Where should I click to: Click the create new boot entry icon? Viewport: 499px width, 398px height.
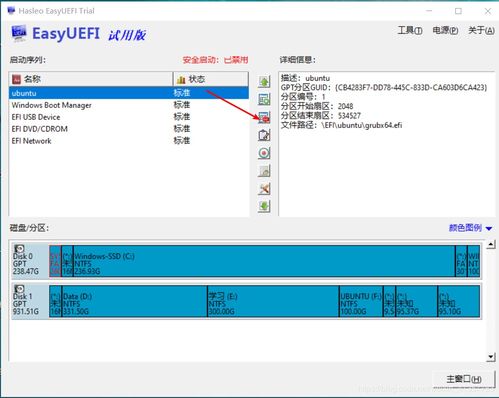click(264, 99)
